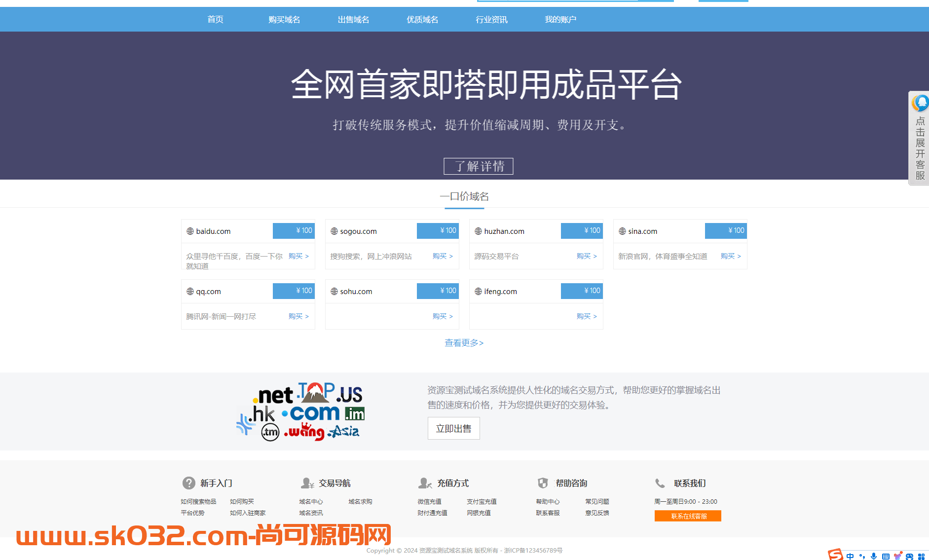The width and height of the screenshot is (929, 560).
Task: Click 购买 > link for sohu.com
Action: (x=443, y=316)
